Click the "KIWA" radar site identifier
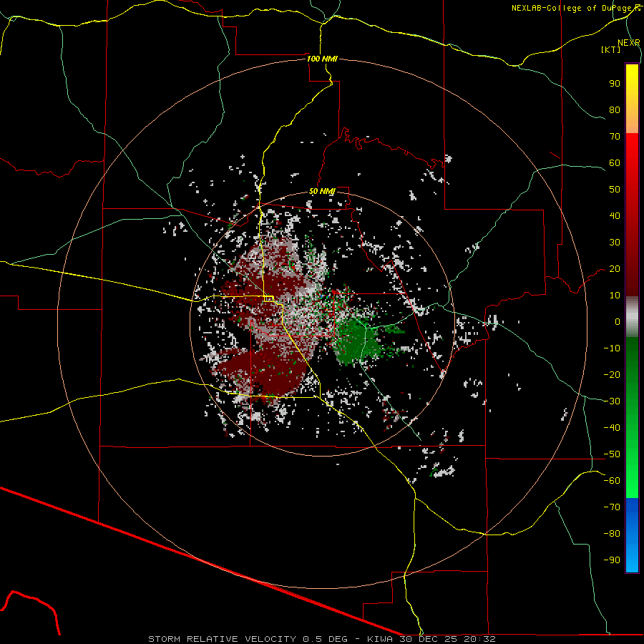644x644 pixels. (380, 639)
